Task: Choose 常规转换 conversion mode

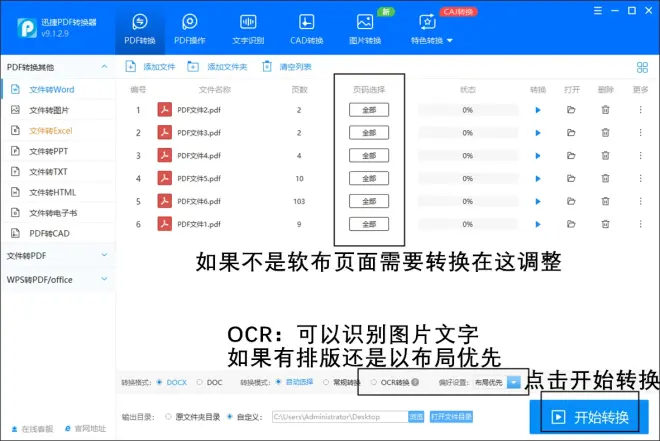Action: (326, 382)
